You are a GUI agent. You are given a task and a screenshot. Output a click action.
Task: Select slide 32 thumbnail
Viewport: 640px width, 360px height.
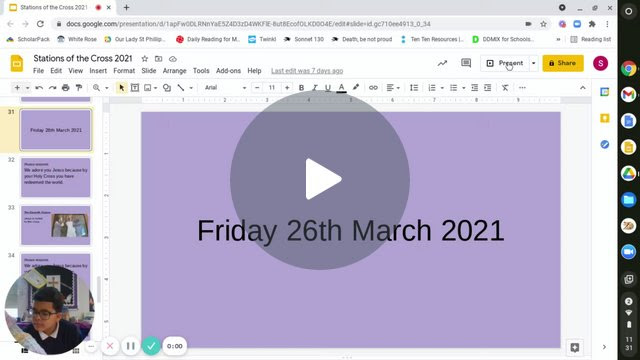pyautogui.click(x=56, y=178)
